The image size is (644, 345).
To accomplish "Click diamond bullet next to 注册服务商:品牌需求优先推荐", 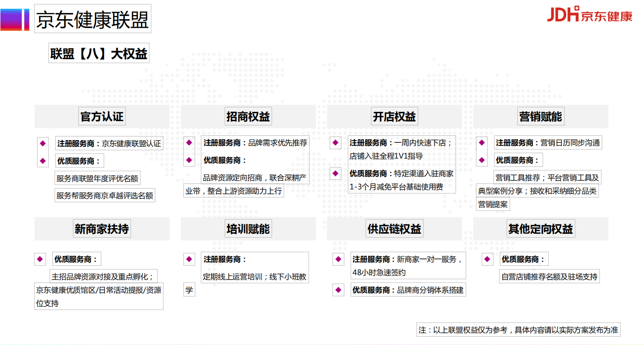I will [x=189, y=143].
